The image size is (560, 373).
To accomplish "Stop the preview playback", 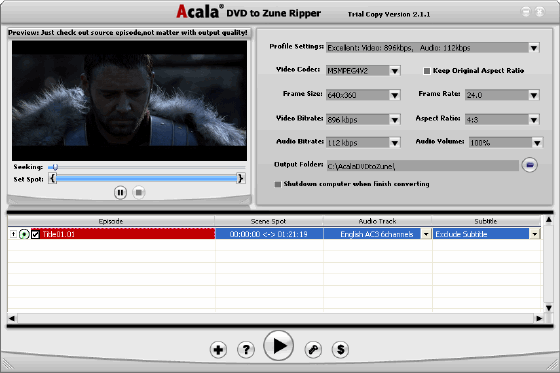I will (139, 193).
